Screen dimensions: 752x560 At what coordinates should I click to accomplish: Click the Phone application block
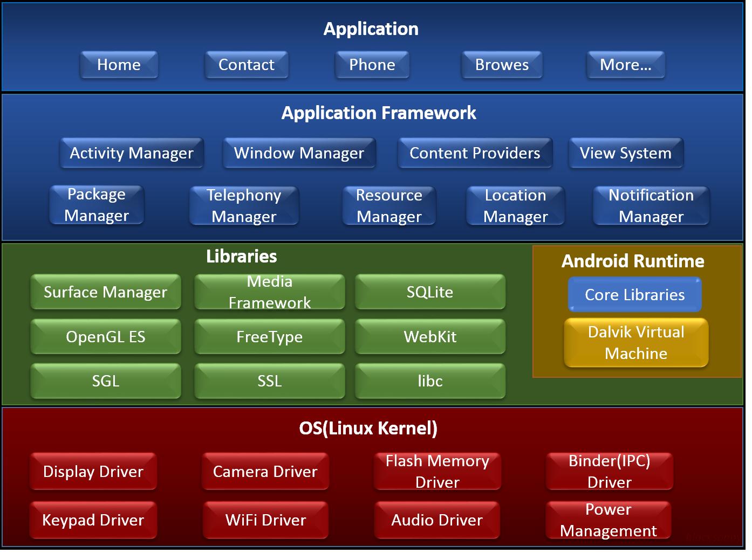(x=372, y=65)
